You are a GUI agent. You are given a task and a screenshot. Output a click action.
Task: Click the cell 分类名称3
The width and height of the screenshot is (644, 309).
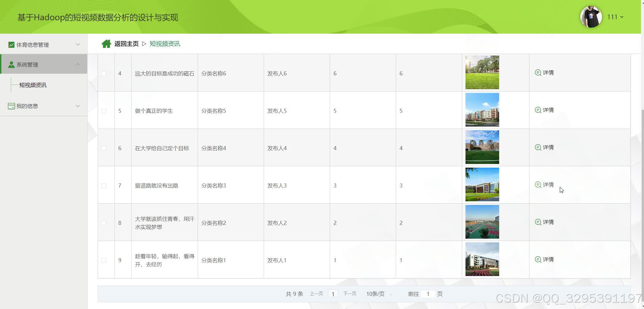coord(214,186)
